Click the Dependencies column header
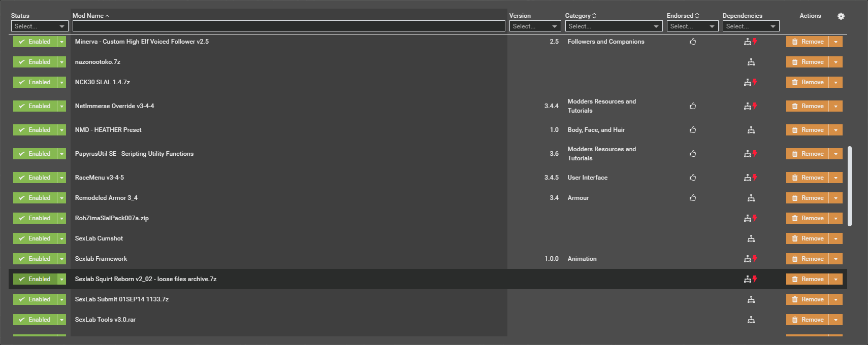The width and height of the screenshot is (868, 345). click(x=743, y=16)
